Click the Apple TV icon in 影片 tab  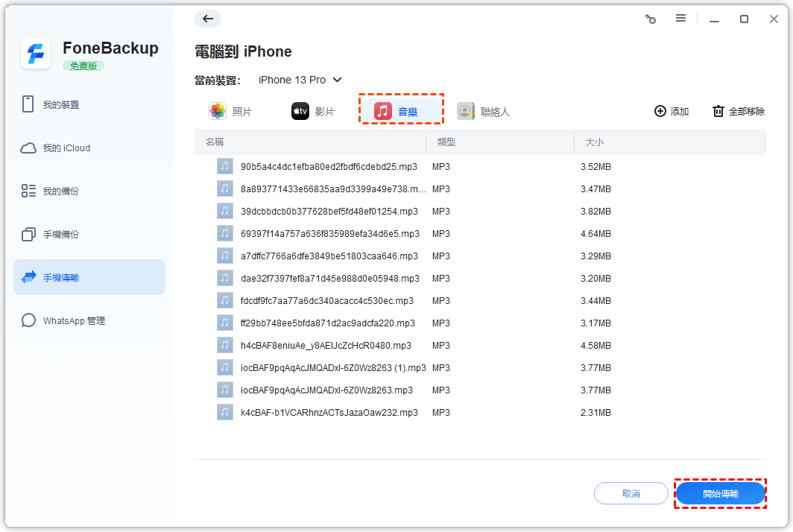[x=300, y=111]
